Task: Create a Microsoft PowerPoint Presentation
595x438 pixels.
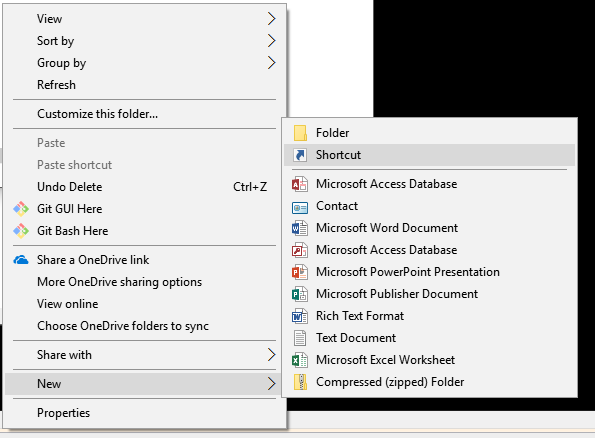Action: [430, 272]
